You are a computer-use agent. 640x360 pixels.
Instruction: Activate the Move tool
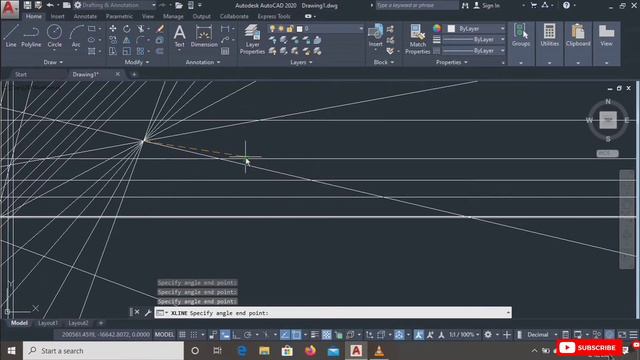tap(113, 29)
